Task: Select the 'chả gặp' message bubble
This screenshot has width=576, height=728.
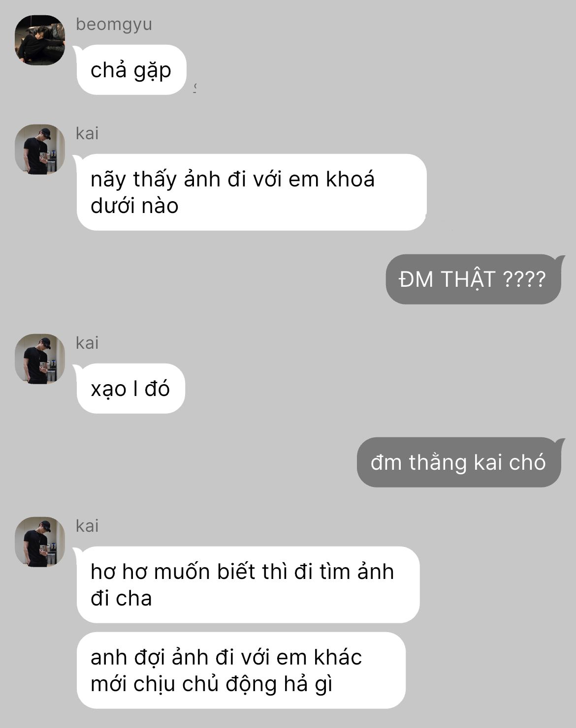Action: point(131,70)
